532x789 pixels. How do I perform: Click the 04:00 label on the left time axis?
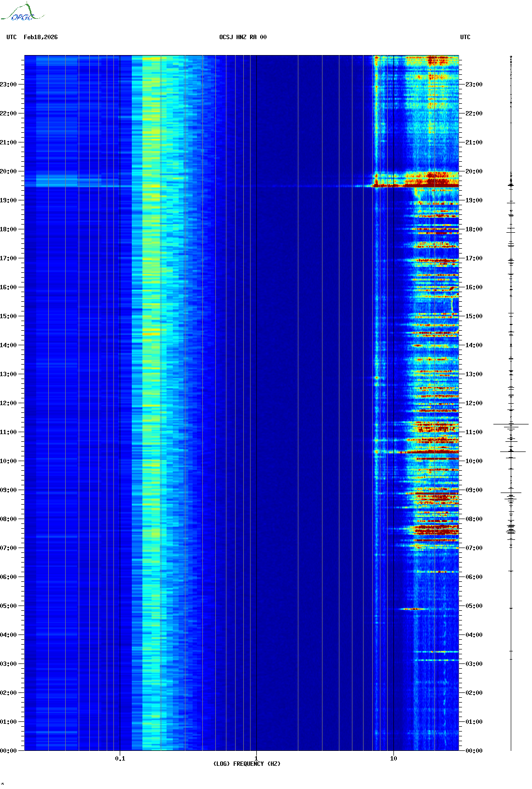pos(8,635)
